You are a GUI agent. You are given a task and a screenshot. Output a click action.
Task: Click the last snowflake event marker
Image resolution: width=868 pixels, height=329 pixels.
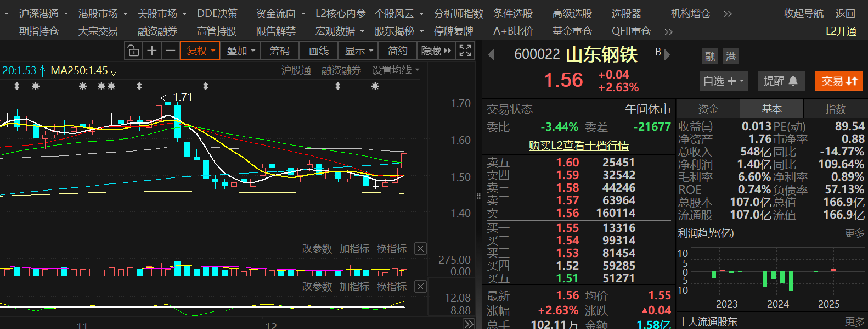[375, 86]
